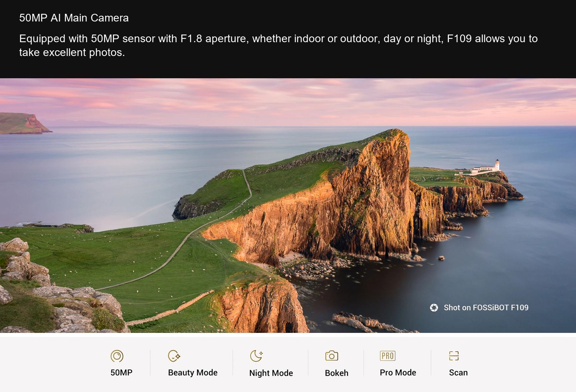
Task: Click the Pro Mode label
Action: [x=398, y=372]
